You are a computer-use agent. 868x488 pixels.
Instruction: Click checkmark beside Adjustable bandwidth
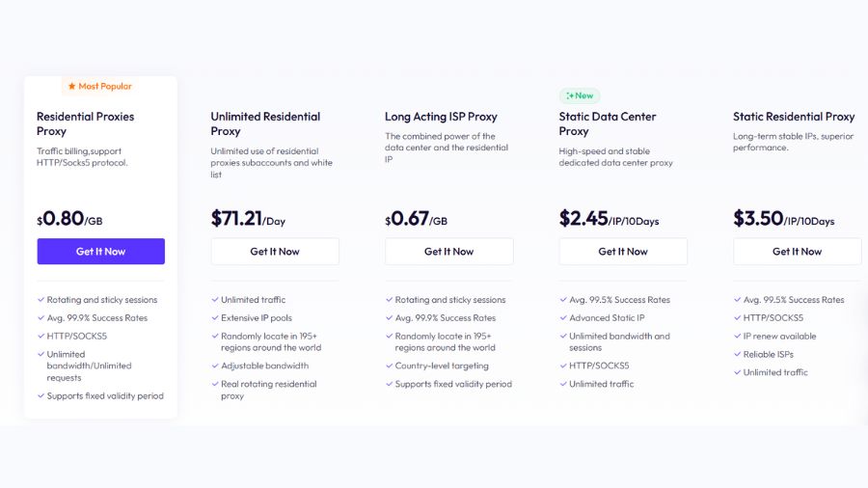(x=214, y=366)
